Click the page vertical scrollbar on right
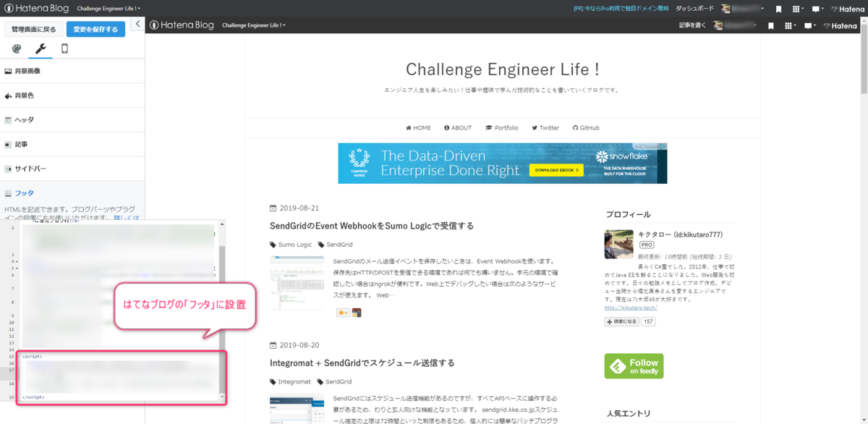This screenshot has height=424, width=868. click(x=864, y=58)
